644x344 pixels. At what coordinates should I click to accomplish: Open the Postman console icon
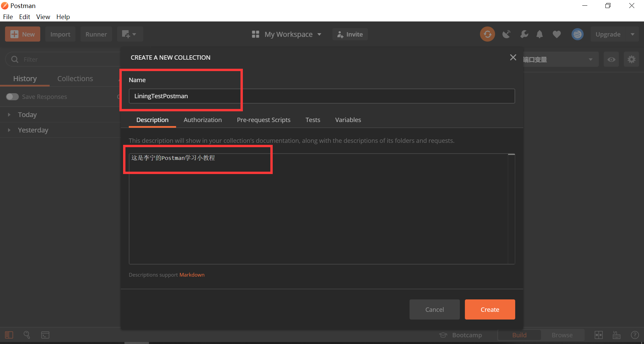(x=45, y=335)
